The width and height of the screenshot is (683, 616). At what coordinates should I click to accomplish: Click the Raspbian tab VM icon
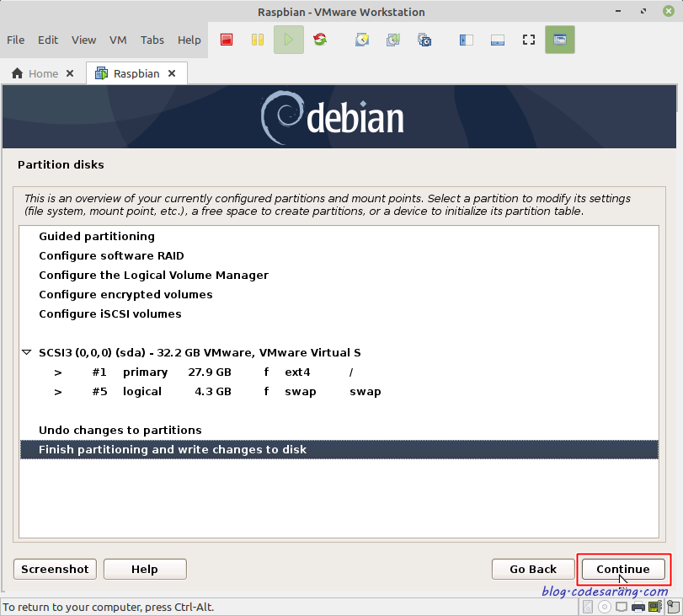click(x=102, y=73)
